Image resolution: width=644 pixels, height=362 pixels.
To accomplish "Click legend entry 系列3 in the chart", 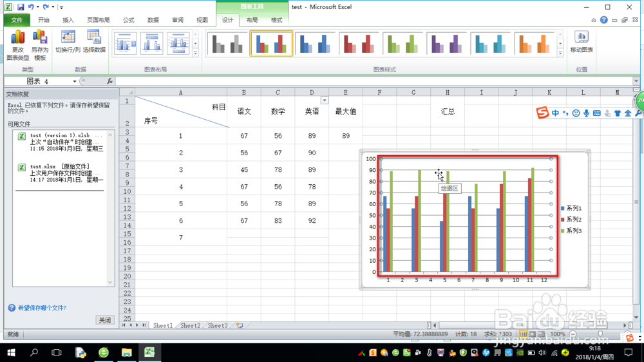I will tap(571, 231).
